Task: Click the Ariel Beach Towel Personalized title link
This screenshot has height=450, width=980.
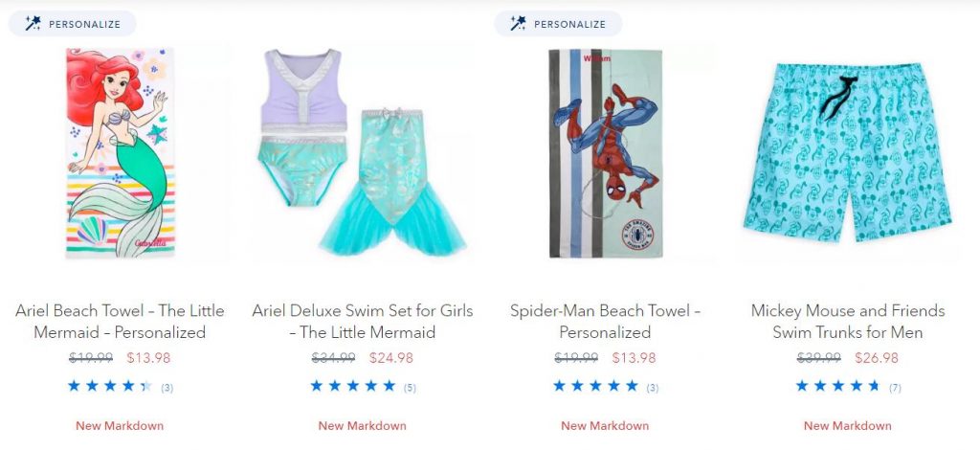Action: click(x=120, y=322)
